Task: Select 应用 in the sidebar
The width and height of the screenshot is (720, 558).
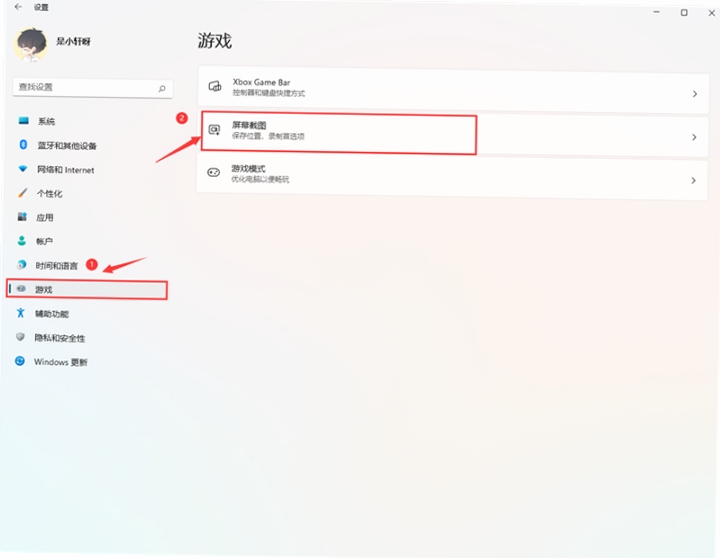Action: tap(45, 217)
